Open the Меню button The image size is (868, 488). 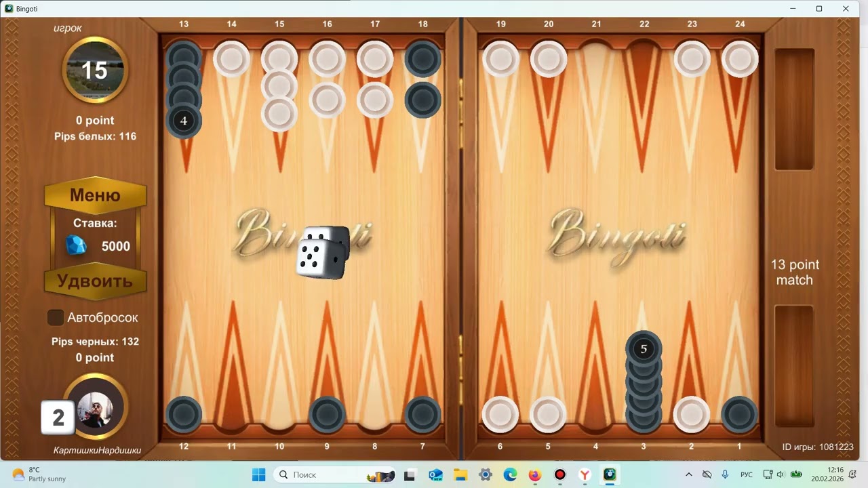[x=95, y=195]
